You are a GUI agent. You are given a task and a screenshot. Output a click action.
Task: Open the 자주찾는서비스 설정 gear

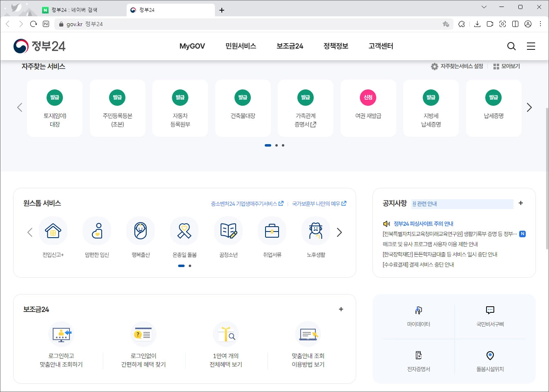click(456, 66)
